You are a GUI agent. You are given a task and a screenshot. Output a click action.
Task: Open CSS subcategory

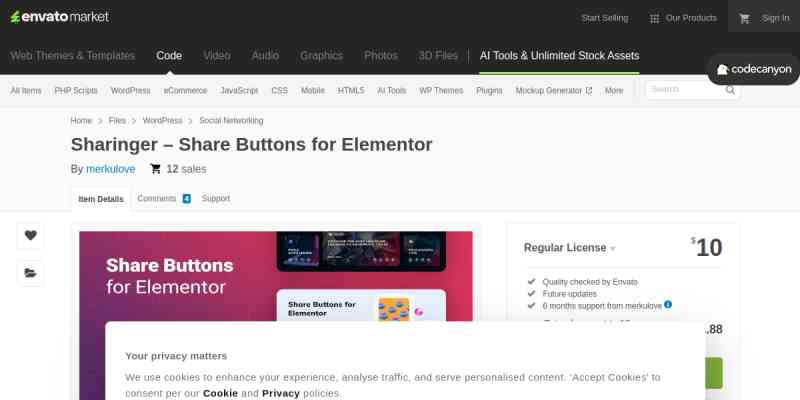coord(280,90)
